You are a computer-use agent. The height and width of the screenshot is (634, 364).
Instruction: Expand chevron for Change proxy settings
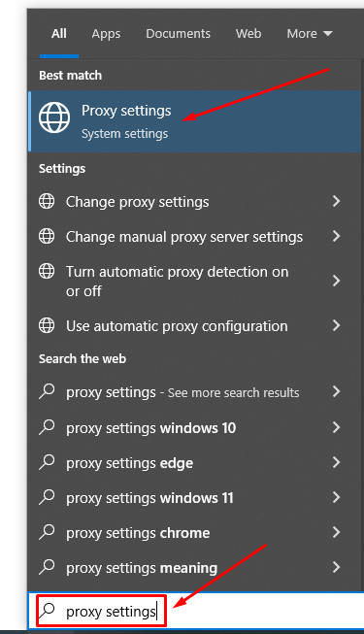(336, 201)
